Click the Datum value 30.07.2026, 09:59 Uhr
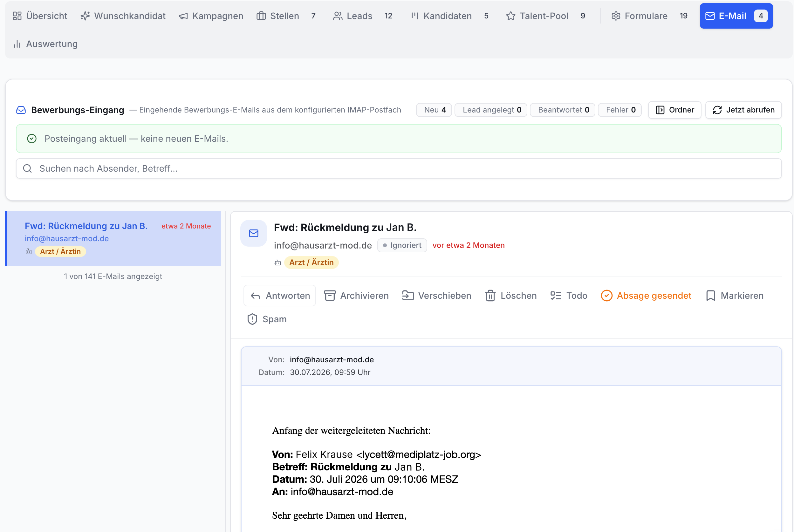The image size is (794, 532). 330,372
